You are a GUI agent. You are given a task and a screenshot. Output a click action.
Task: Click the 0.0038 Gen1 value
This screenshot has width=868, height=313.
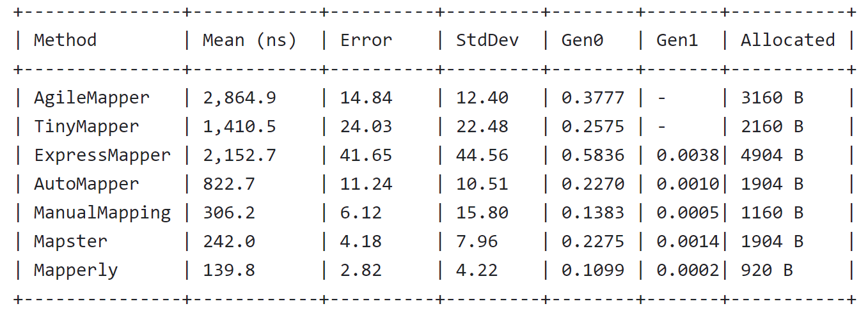coord(688,156)
